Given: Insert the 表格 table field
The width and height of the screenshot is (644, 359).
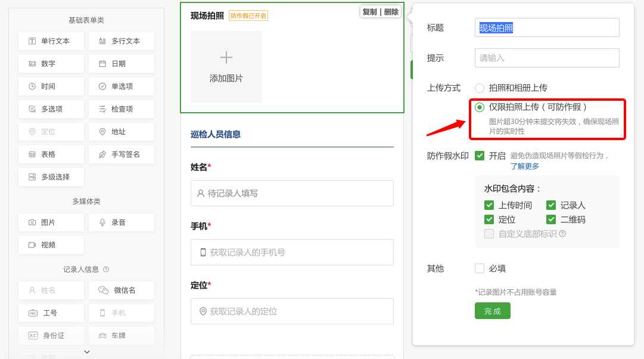Looking at the screenshot, I should point(51,154).
